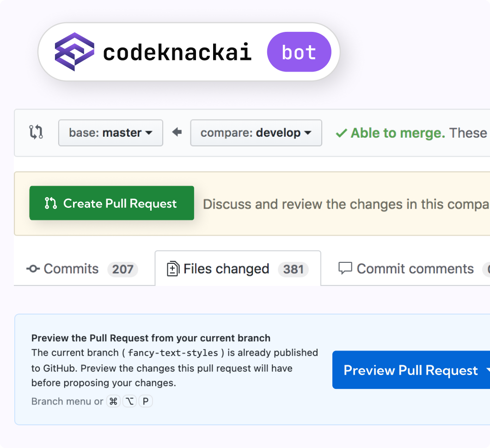
Task: Click the Commits tab commit-node icon
Action: (x=33, y=269)
